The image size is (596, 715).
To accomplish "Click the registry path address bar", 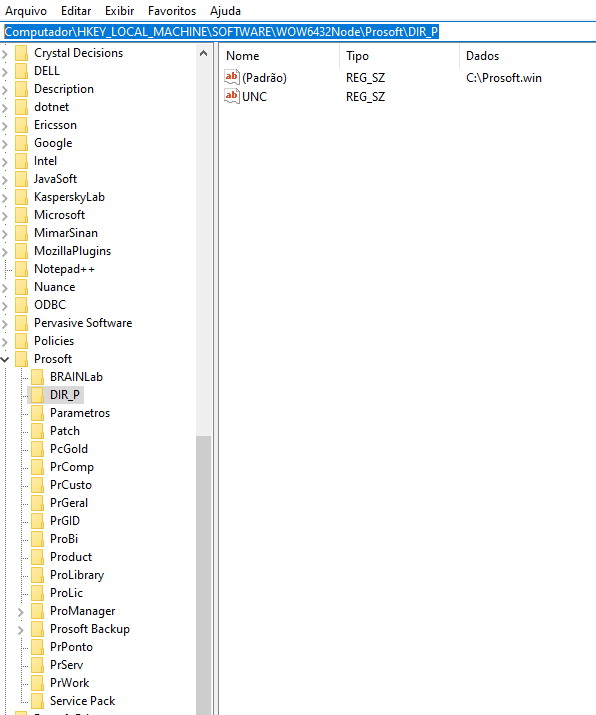I will click(x=298, y=32).
